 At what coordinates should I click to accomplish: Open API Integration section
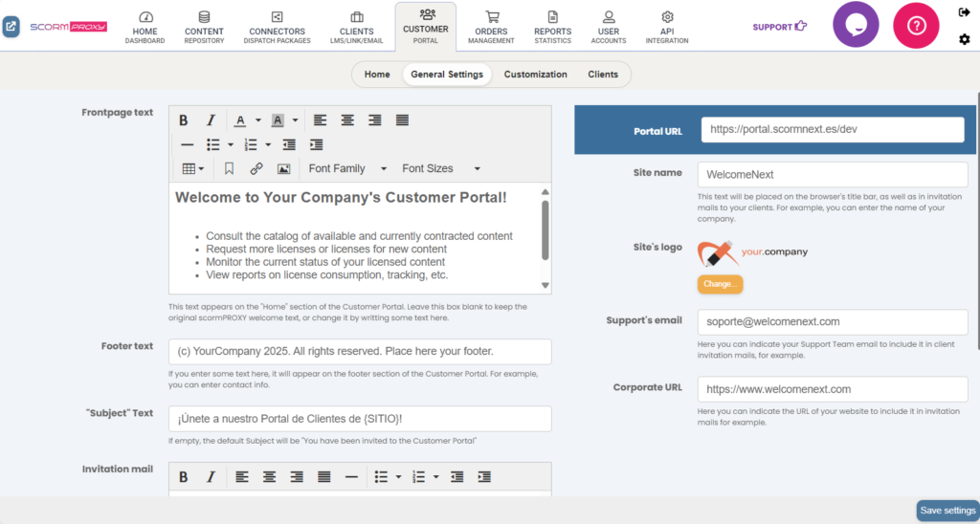667,28
